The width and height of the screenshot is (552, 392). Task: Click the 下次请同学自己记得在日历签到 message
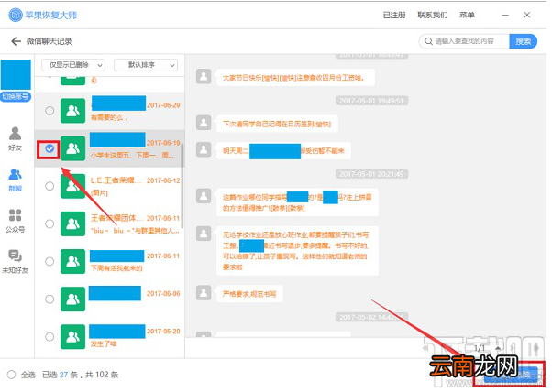click(x=277, y=124)
